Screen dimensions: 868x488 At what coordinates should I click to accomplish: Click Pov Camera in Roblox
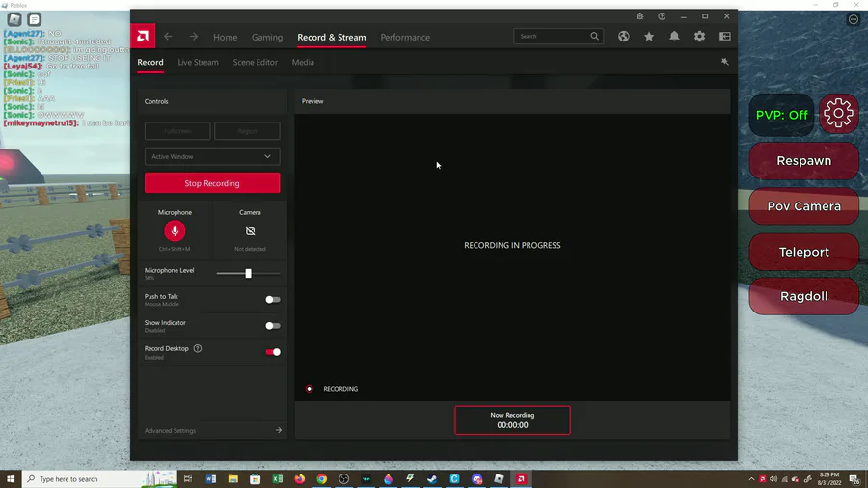tap(803, 205)
